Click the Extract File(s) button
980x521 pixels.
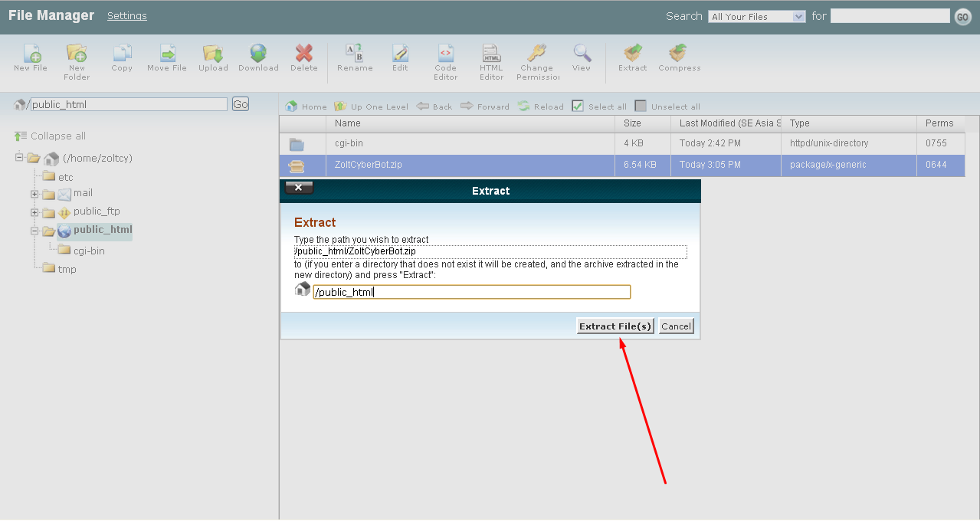pos(615,326)
